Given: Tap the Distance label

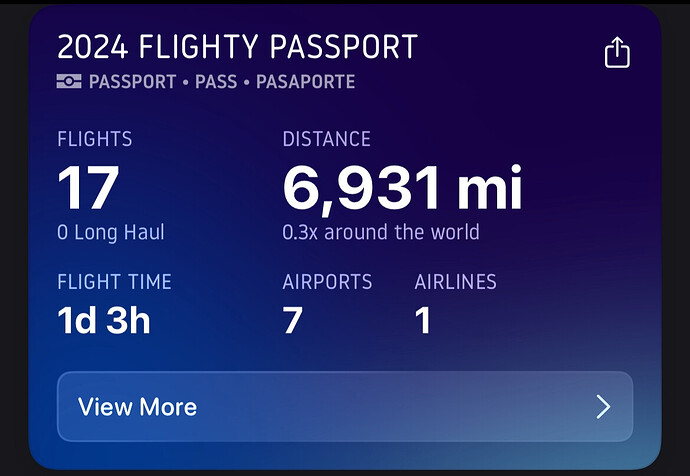Looking at the screenshot, I should point(326,139).
